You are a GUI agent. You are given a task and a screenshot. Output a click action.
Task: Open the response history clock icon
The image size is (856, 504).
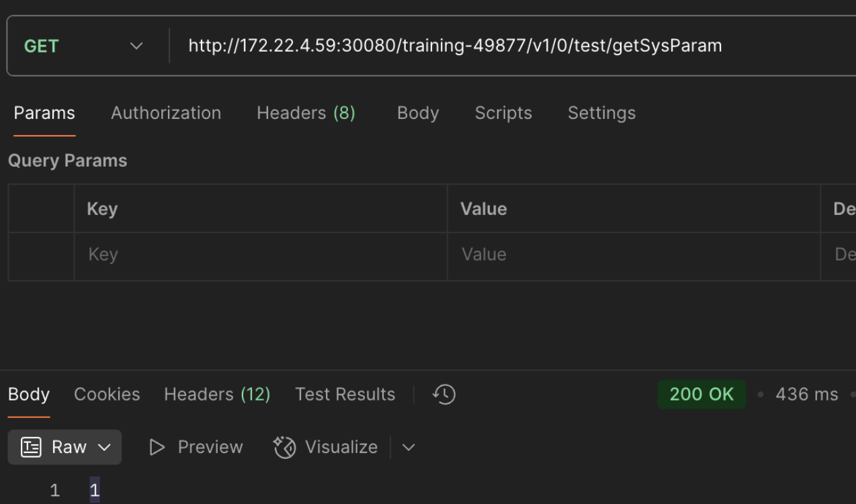444,394
